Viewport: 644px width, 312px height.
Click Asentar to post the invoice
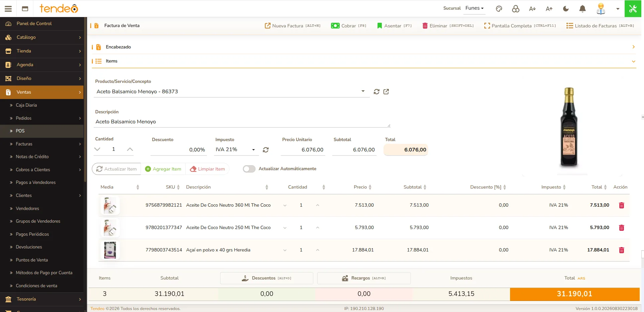(394, 26)
